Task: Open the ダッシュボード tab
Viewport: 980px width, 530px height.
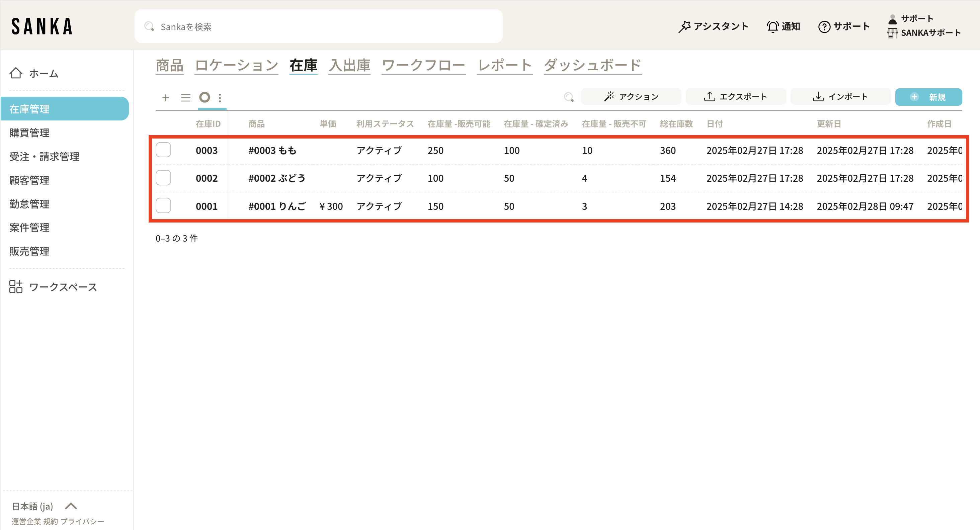Action: pyautogui.click(x=592, y=65)
